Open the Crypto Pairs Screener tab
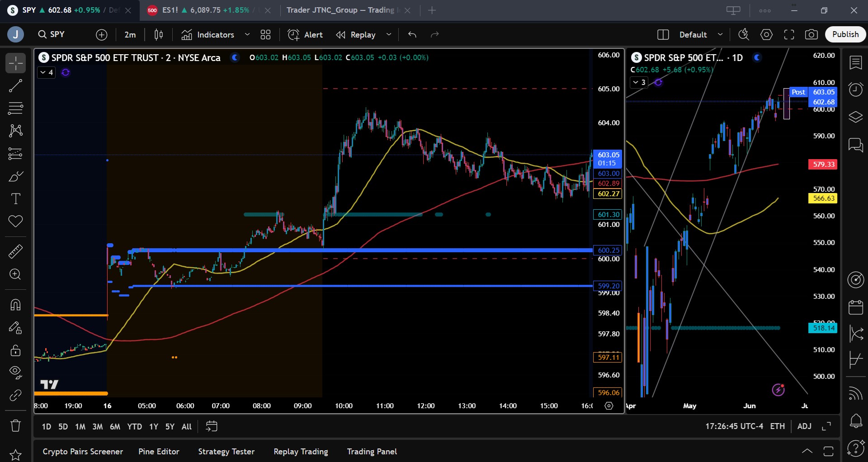This screenshot has width=868, height=462. coord(83,452)
